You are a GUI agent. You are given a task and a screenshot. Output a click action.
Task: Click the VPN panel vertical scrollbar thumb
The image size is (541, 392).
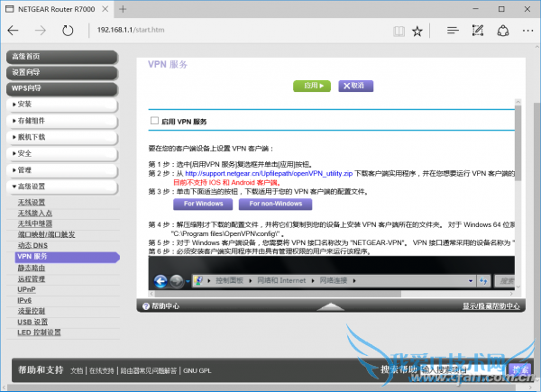click(x=518, y=143)
